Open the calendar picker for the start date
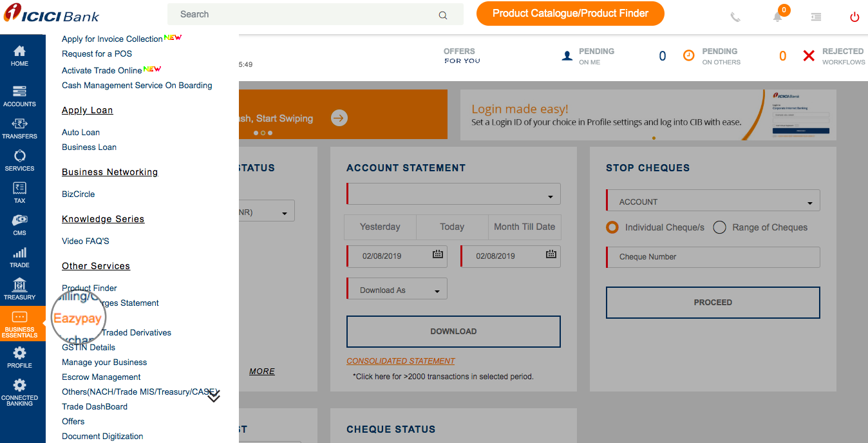Screen dimensions: 868x443 coord(439,256)
